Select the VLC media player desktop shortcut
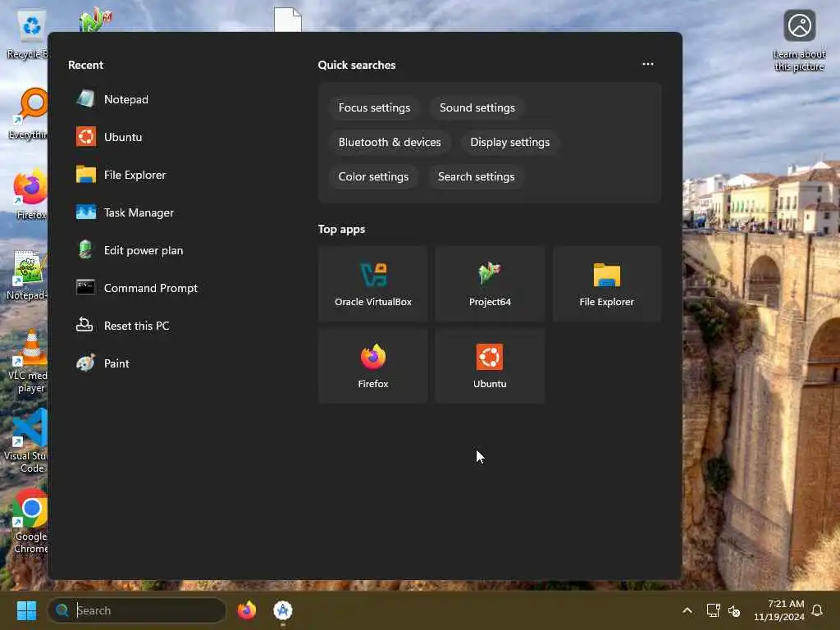The height and width of the screenshot is (630, 840). click(x=28, y=361)
